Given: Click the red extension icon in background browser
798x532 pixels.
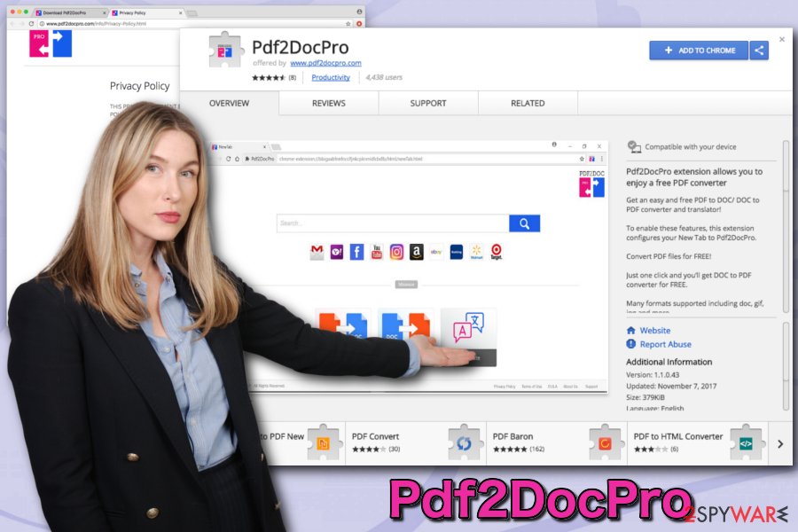Looking at the screenshot, I should click(359, 24).
